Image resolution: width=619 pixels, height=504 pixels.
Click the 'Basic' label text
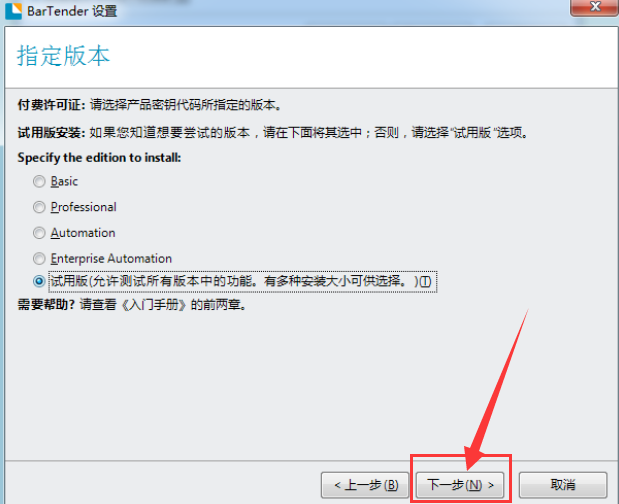64,182
